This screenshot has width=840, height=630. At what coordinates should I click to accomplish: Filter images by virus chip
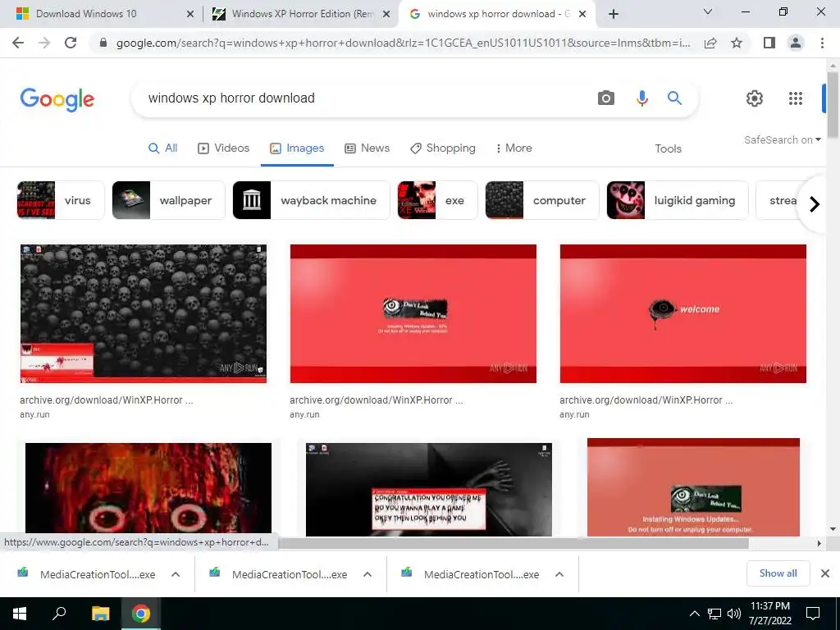61,200
